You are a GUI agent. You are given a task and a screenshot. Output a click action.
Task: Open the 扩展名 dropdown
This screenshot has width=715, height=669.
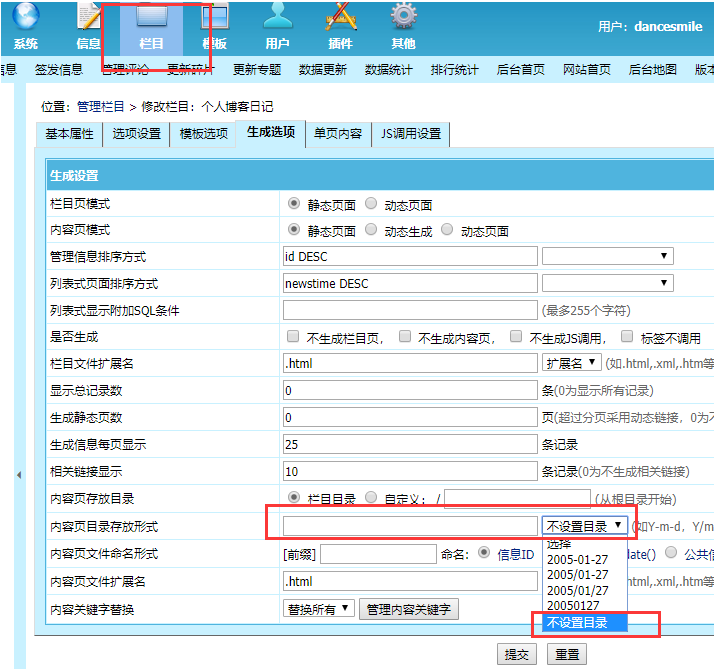[x=571, y=363]
